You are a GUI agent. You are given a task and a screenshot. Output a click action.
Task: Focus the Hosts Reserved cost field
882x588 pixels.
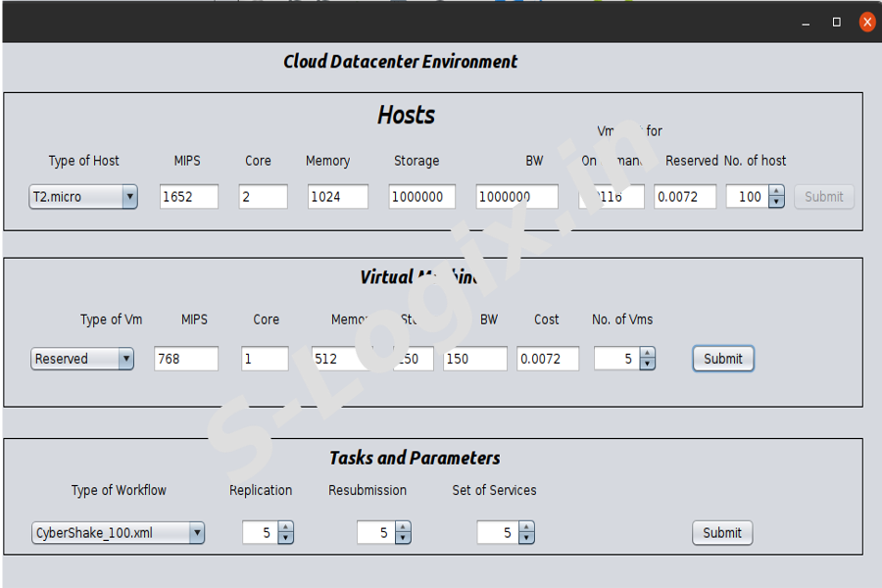[684, 197]
